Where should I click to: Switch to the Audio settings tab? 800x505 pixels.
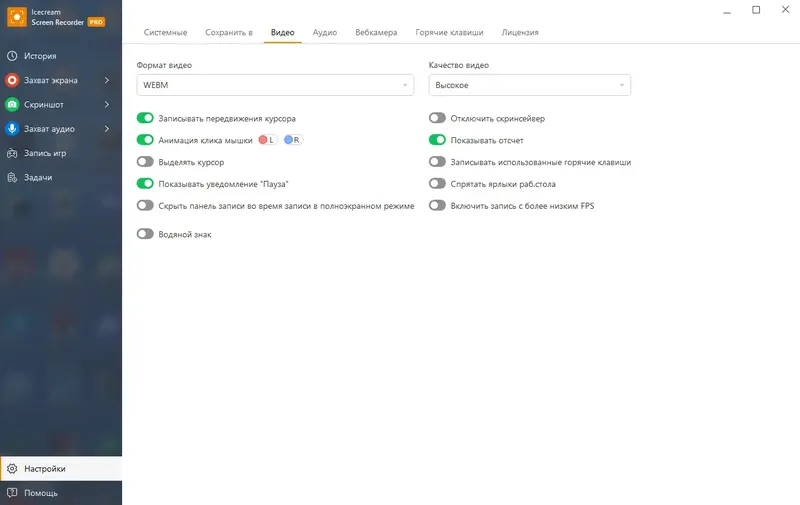[x=324, y=33]
